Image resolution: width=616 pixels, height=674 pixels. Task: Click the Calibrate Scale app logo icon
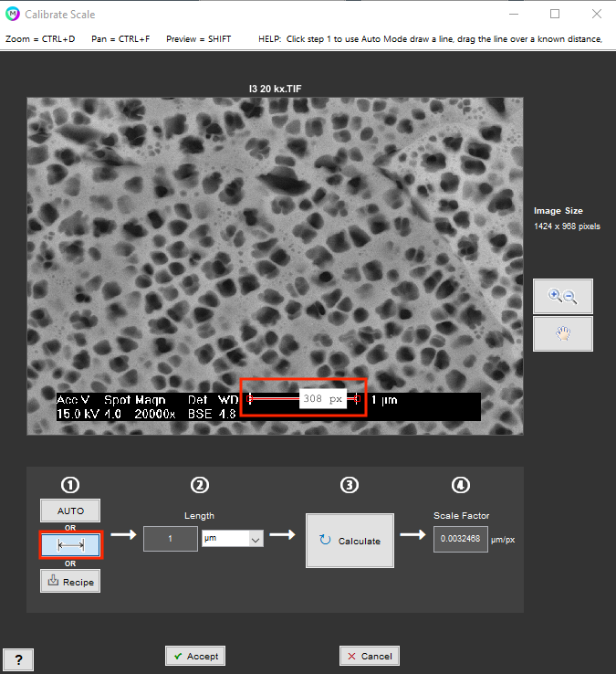pyautogui.click(x=13, y=14)
